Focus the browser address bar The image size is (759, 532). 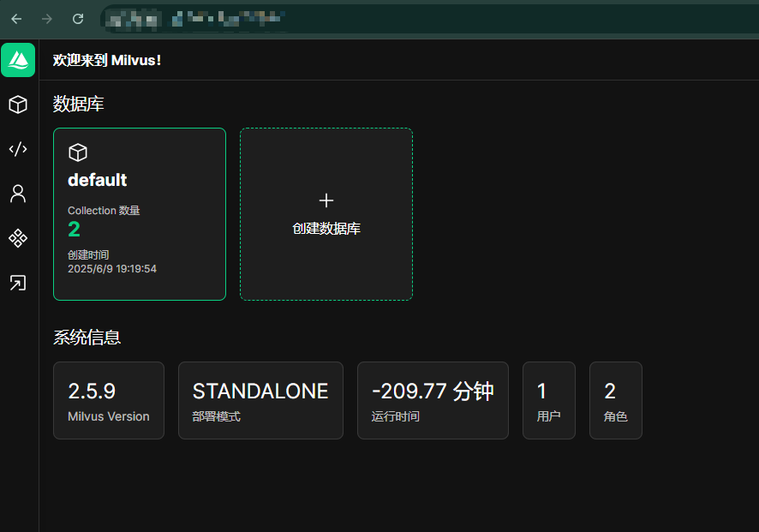[x=431, y=19]
